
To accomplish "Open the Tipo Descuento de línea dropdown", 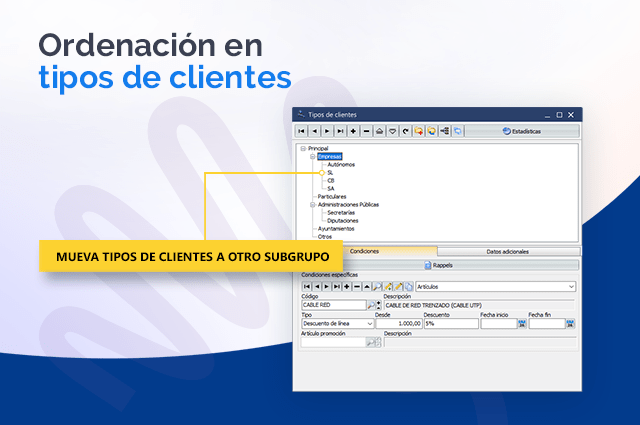I will 369,324.
